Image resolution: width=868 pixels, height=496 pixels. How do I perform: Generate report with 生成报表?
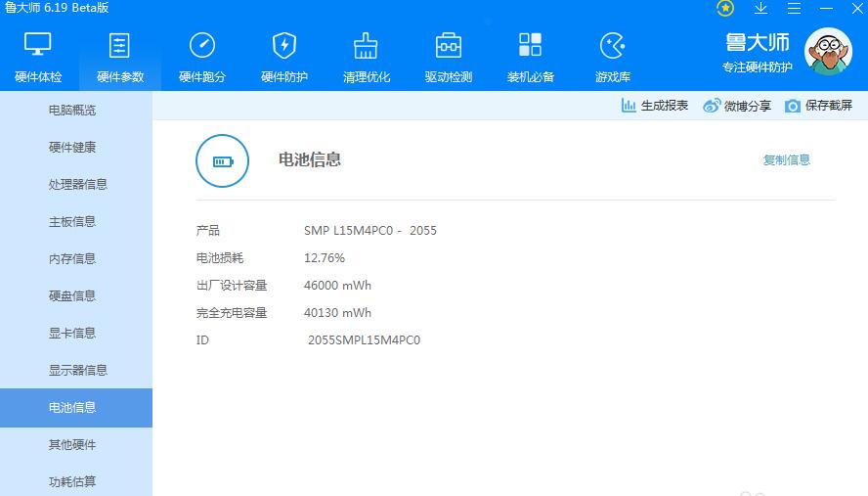(655, 106)
